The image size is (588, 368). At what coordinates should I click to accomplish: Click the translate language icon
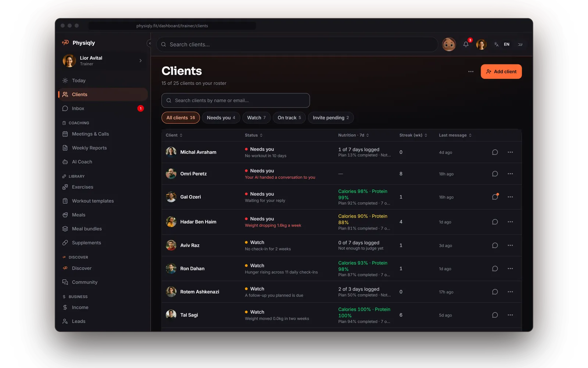pyautogui.click(x=496, y=44)
